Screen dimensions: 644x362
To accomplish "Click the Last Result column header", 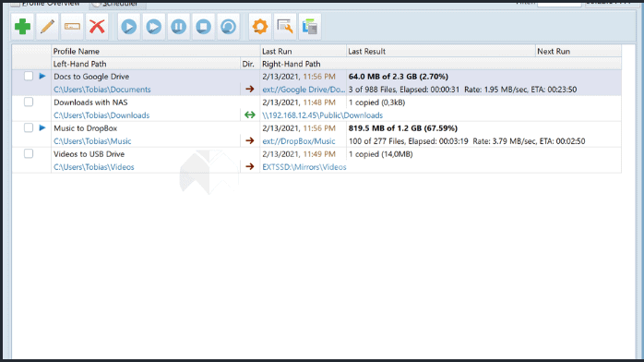I will click(x=441, y=52).
